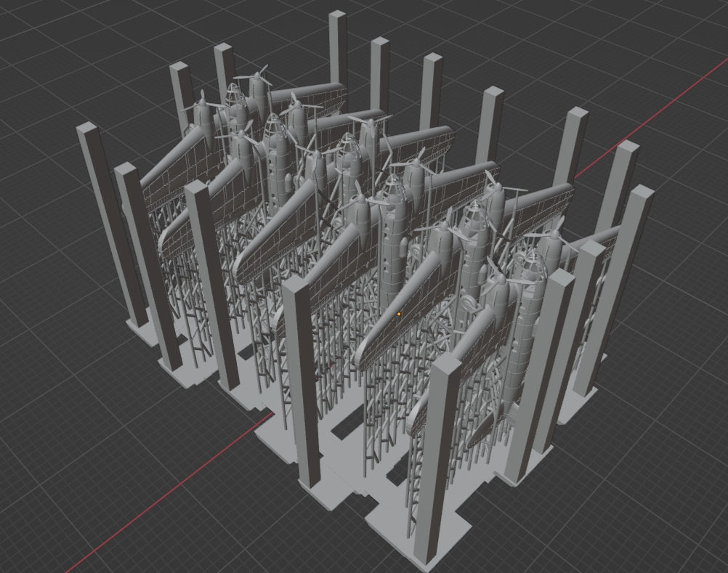Click empty grid space in the bottom-left corner
The width and height of the screenshot is (728, 573).
coord(44,523)
